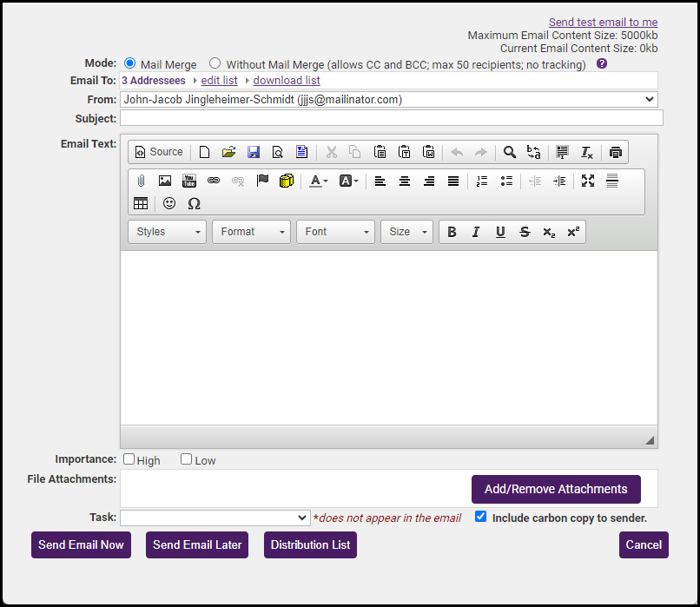The height and width of the screenshot is (607, 700).
Task: Click the Send Email Now button
Action: coord(81,544)
